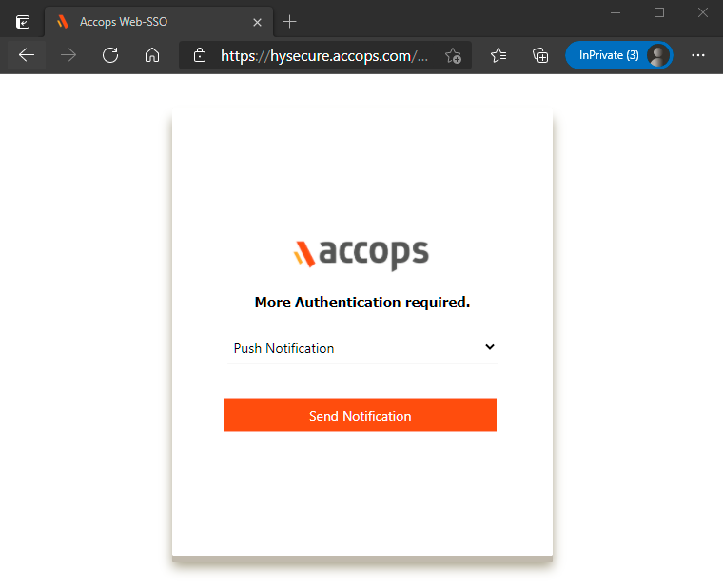The height and width of the screenshot is (588, 723).
Task: View site information via lock icon
Action: (x=200, y=55)
